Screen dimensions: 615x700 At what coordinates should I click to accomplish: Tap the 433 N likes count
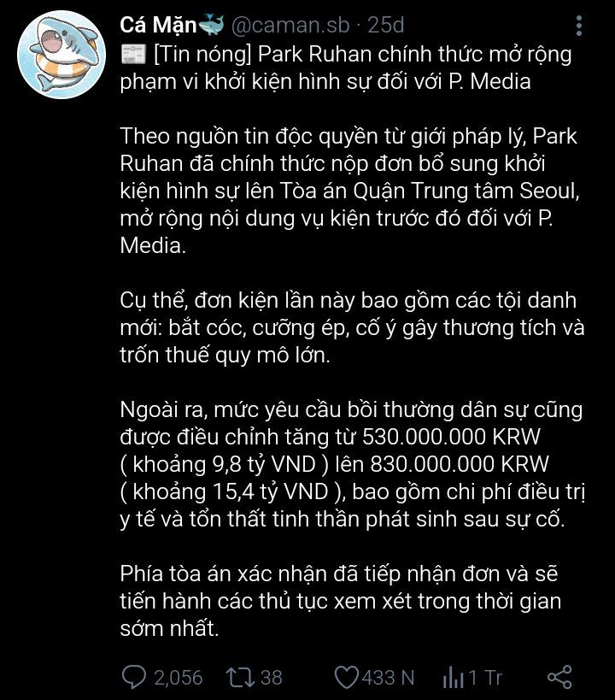click(x=388, y=678)
